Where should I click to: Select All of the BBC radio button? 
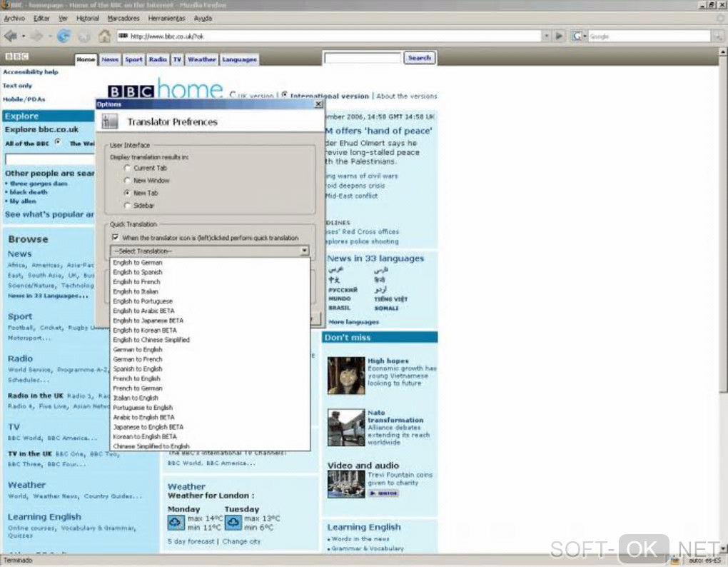pos(58,142)
